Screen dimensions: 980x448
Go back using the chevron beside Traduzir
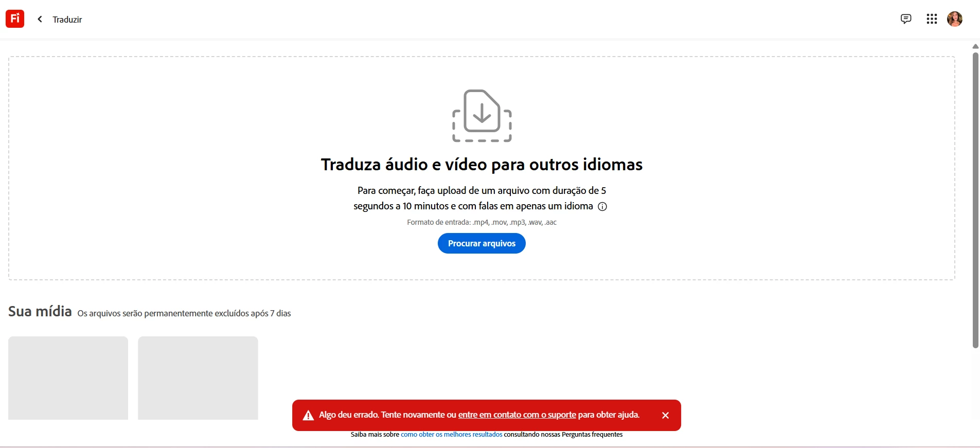[40, 19]
